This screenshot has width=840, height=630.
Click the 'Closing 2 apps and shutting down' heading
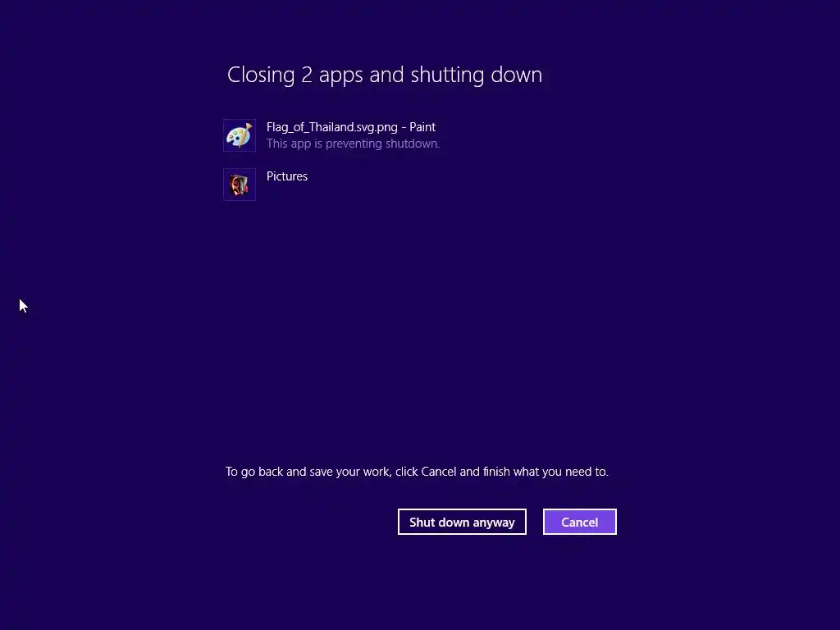coord(385,75)
